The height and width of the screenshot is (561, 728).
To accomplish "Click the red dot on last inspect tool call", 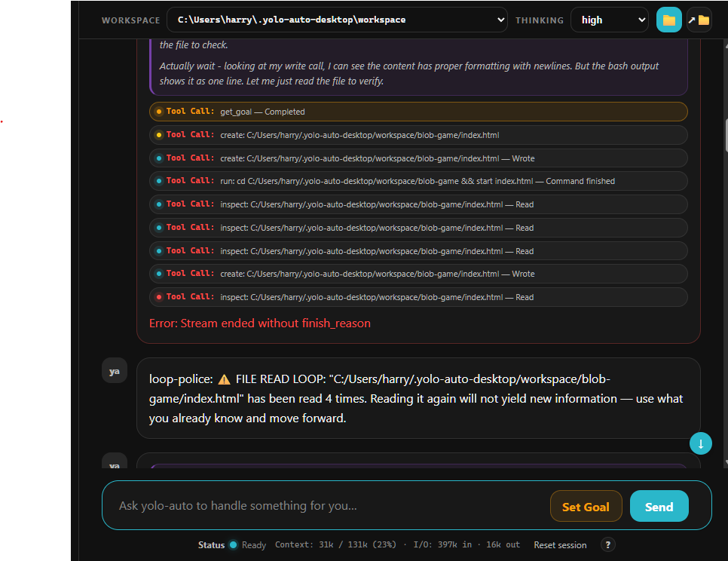I will click(x=159, y=297).
